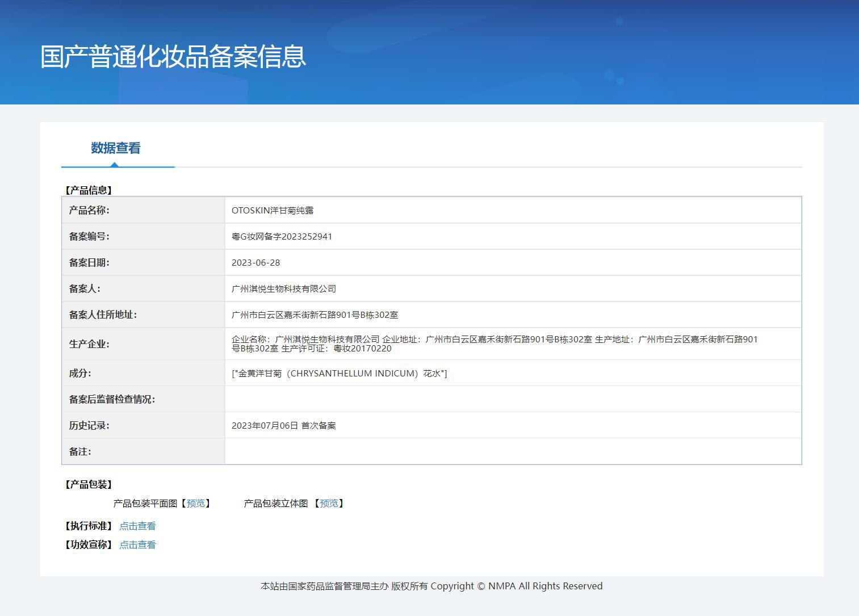This screenshot has width=859, height=616.
Task: Click the ingredient value 金黄洋甘菊 花水
Action: pyautogui.click(x=339, y=374)
